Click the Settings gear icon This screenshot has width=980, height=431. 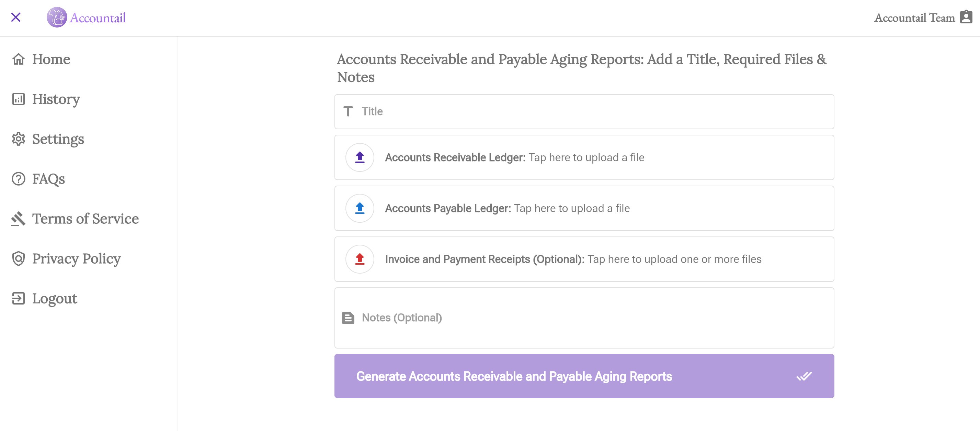click(18, 139)
